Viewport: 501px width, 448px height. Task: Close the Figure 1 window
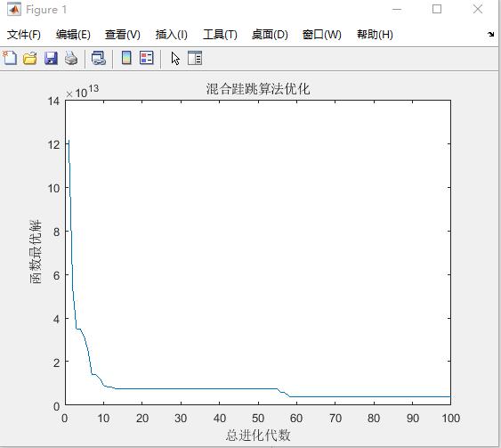point(478,9)
